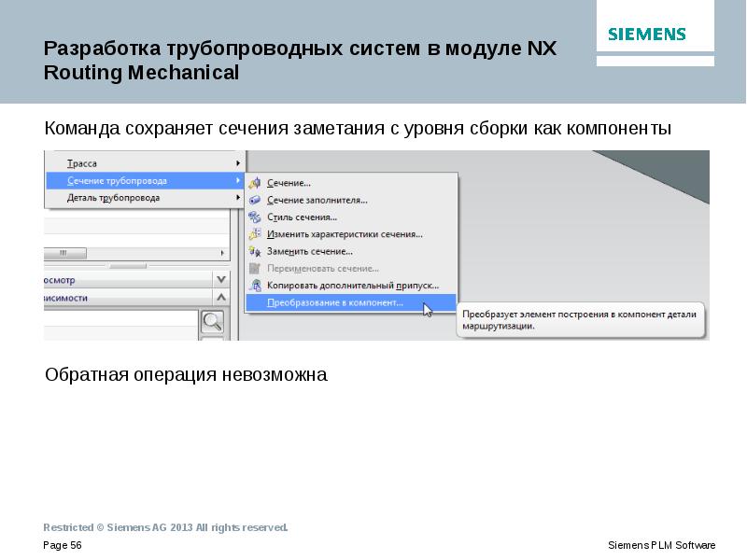Image resolution: width=747 pixels, height=560 pixels.
Task: Choose Копировать дополнительный припуск... command
Action: pos(353,286)
